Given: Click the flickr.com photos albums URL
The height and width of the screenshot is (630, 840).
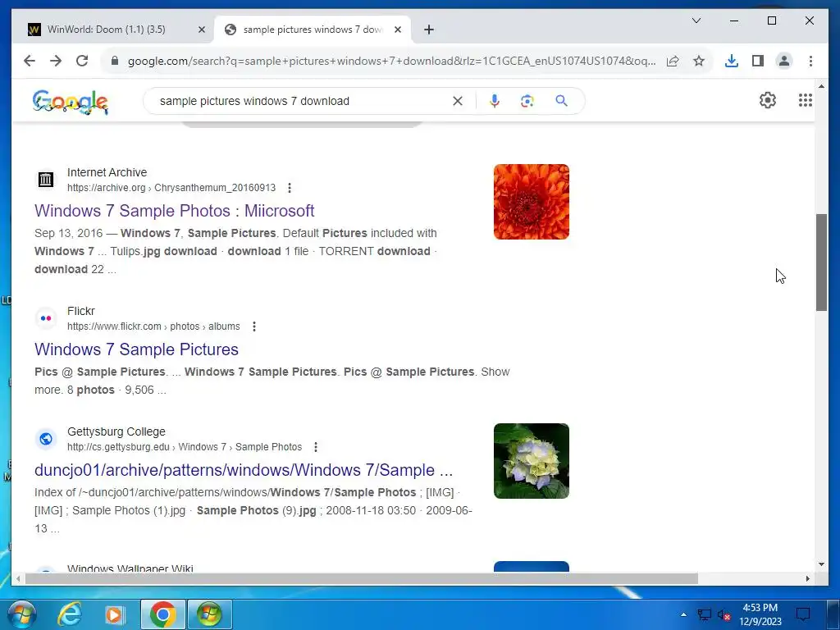Looking at the screenshot, I should point(153,326).
